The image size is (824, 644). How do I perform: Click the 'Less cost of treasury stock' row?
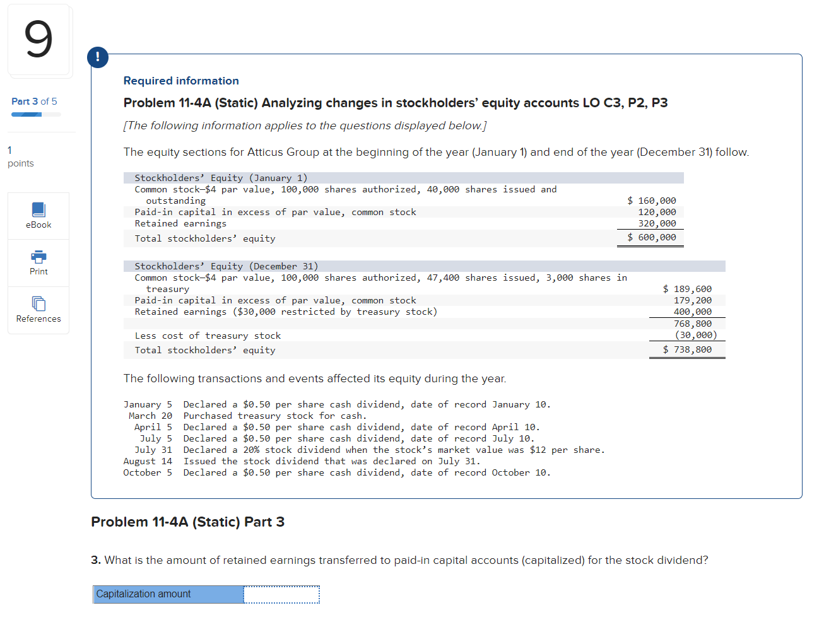[425, 336]
